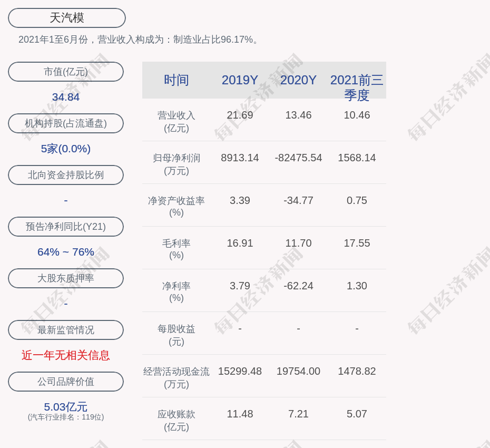This screenshot has width=490, height=448.
Task: Click the 预告净利同比(Y21) label pill
Action: point(66,226)
